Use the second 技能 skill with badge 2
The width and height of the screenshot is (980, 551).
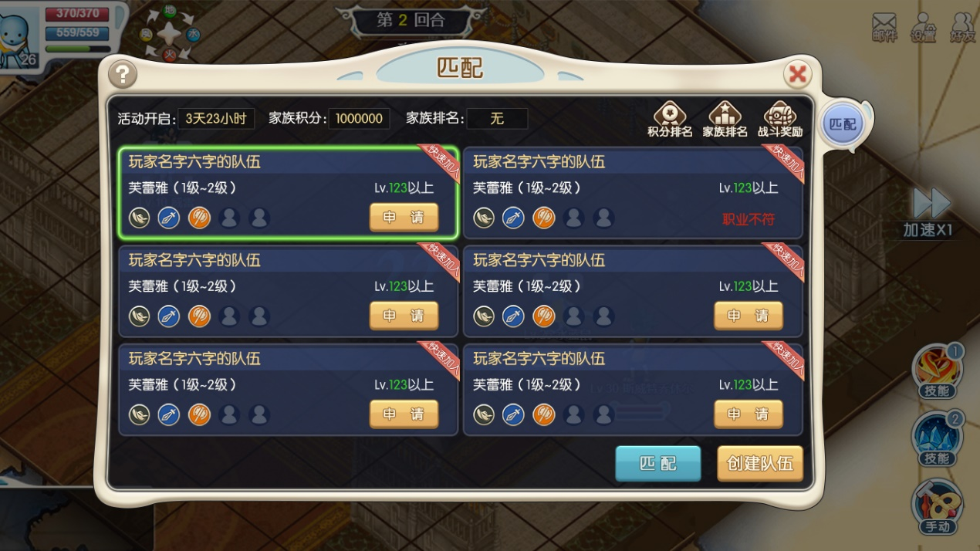click(x=937, y=439)
